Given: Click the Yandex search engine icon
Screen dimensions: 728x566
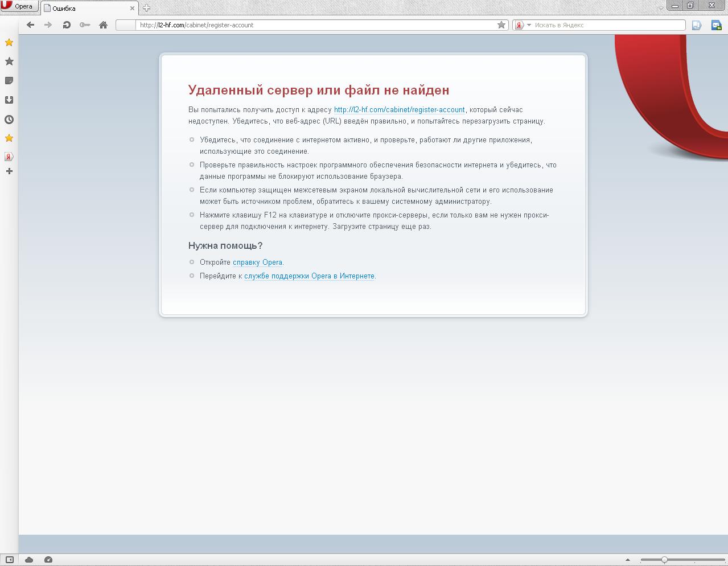Looking at the screenshot, I should pyautogui.click(x=519, y=25).
